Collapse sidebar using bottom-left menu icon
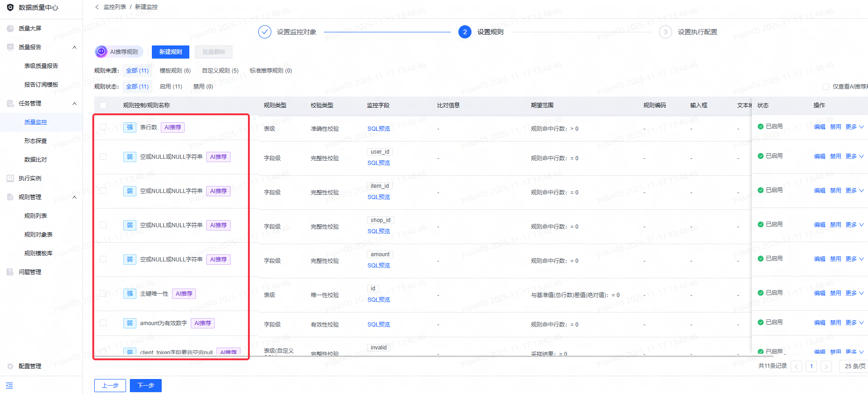This screenshot has height=394, width=868. (9, 386)
